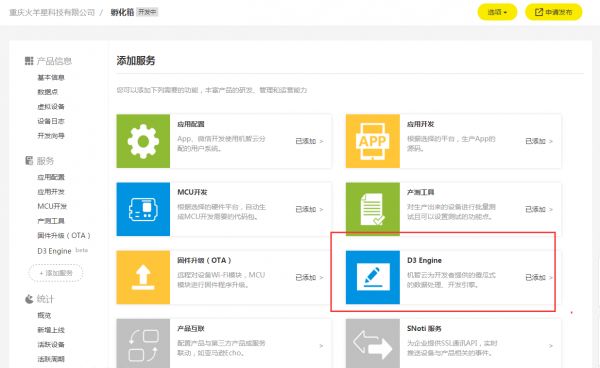Viewport: 600px width, 368px height.
Task: Open 基本信息 in the sidebar
Action: pos(51,78)
